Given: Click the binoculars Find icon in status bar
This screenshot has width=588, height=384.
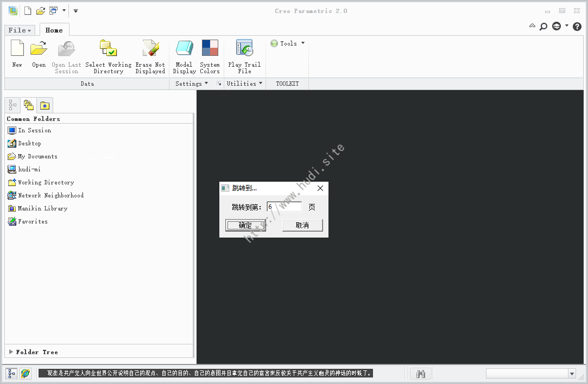Looking at the screenshot, I should (420, 374).
